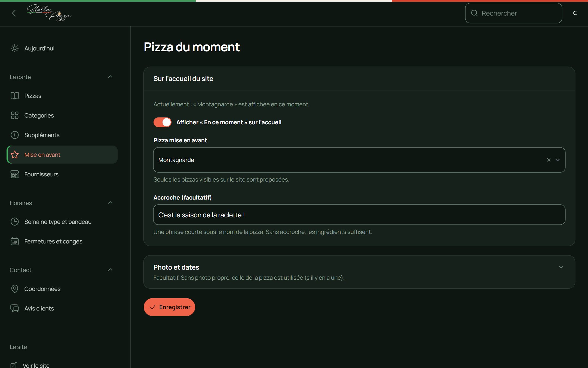The height and width of the screenshot is (368, 588).
Task: Open the Stella Pizza logo home
Action: point(49,13)
